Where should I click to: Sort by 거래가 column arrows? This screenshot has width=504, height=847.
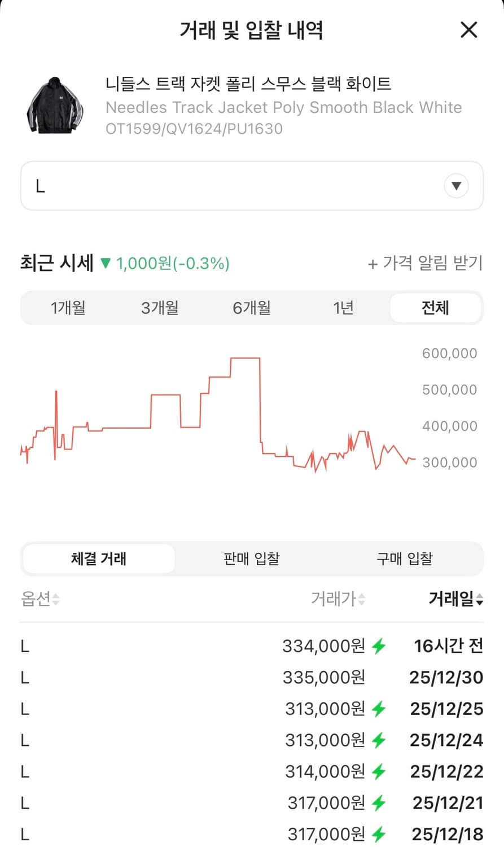coord(362,599)
